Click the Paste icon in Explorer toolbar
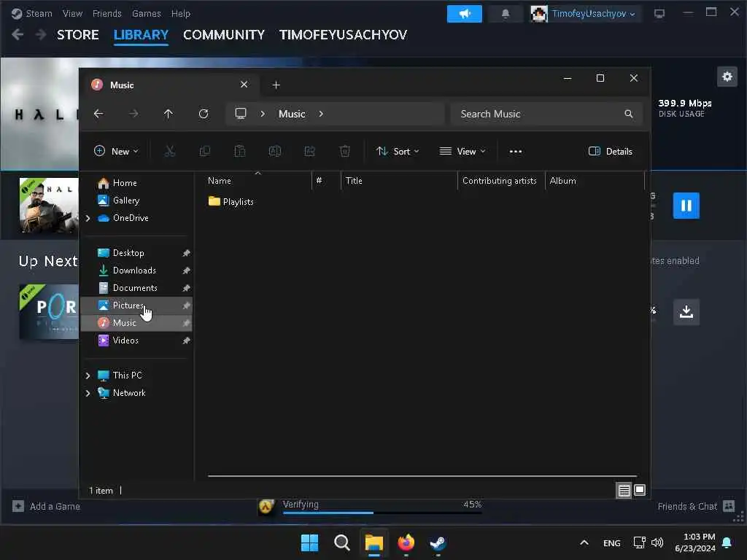The height and width of the screenshot is (560, 747). coord(239,152)
